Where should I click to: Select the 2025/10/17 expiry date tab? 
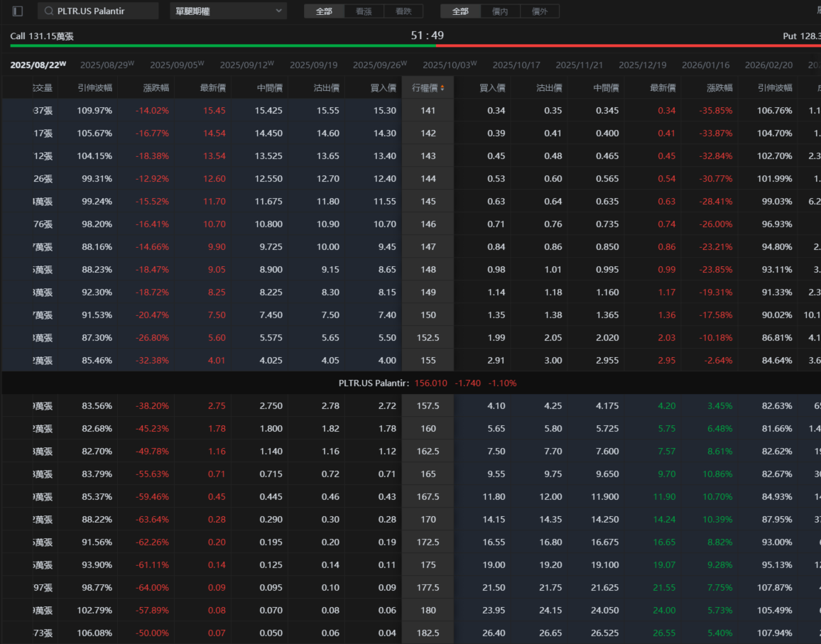click(x=516, y=65)
